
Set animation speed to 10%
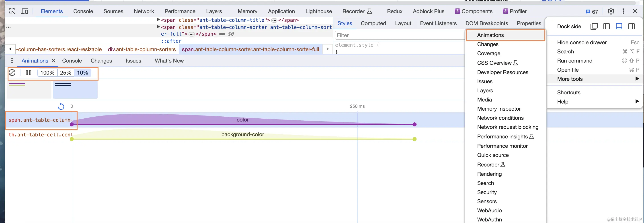click(82, 73)
